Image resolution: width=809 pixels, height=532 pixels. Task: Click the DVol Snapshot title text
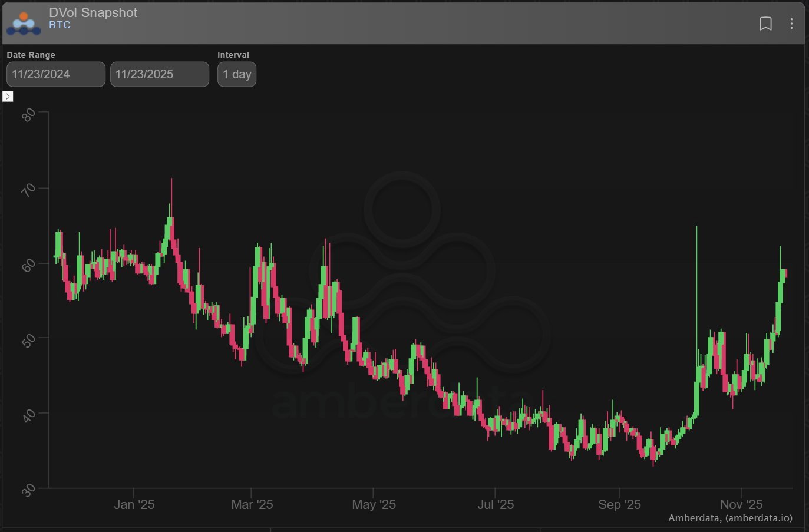[x=93, y=12]
